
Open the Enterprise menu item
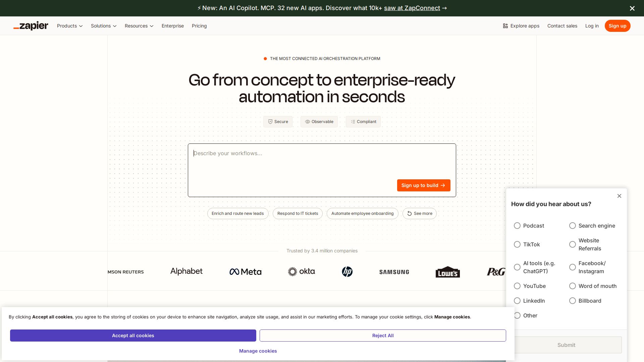pos(173,26)
